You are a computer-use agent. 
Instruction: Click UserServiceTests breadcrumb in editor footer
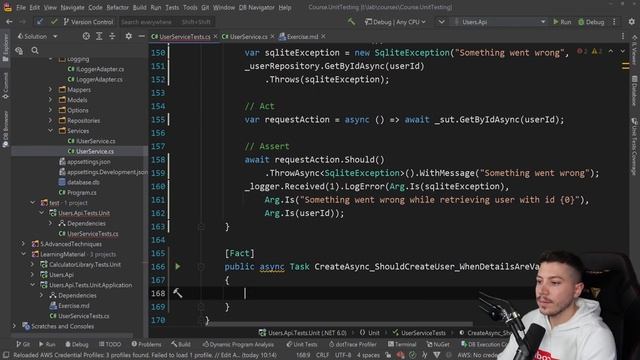pos(419,333)
